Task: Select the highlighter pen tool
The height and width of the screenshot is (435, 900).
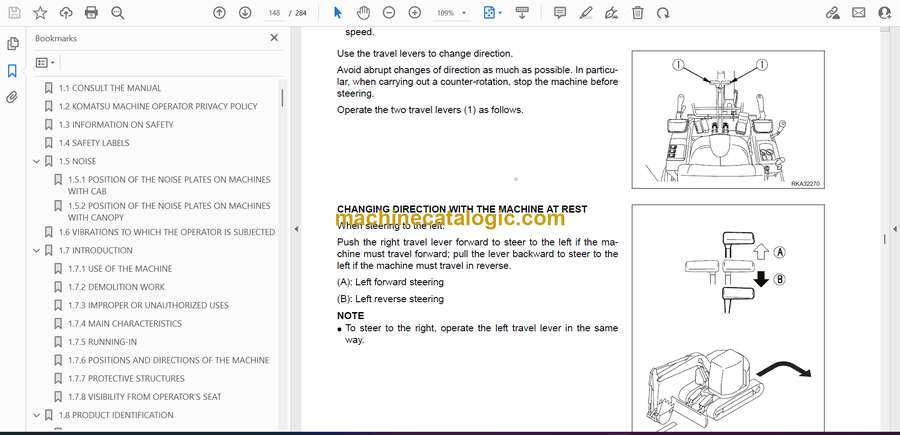Action: click(586, 13)
